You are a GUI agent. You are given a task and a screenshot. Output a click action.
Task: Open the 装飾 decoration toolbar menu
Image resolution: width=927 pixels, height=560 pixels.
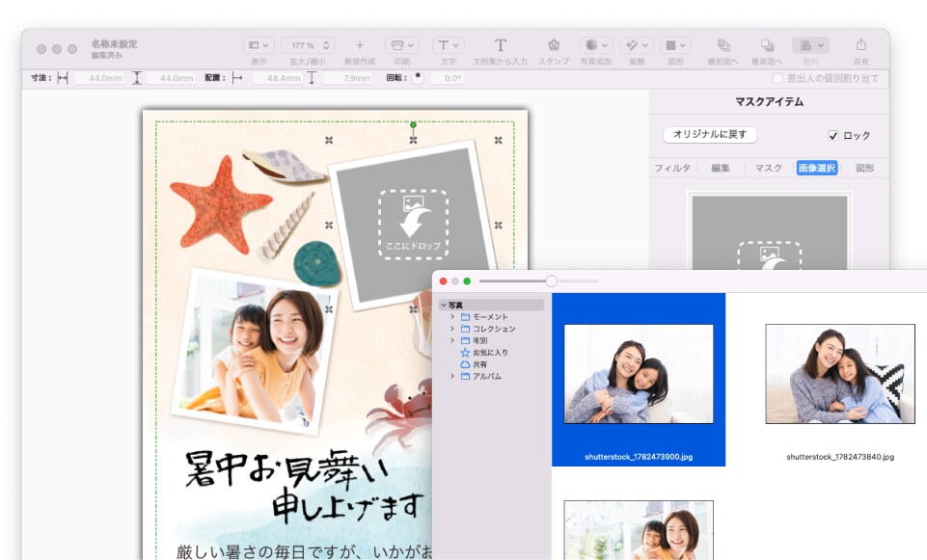637,45
